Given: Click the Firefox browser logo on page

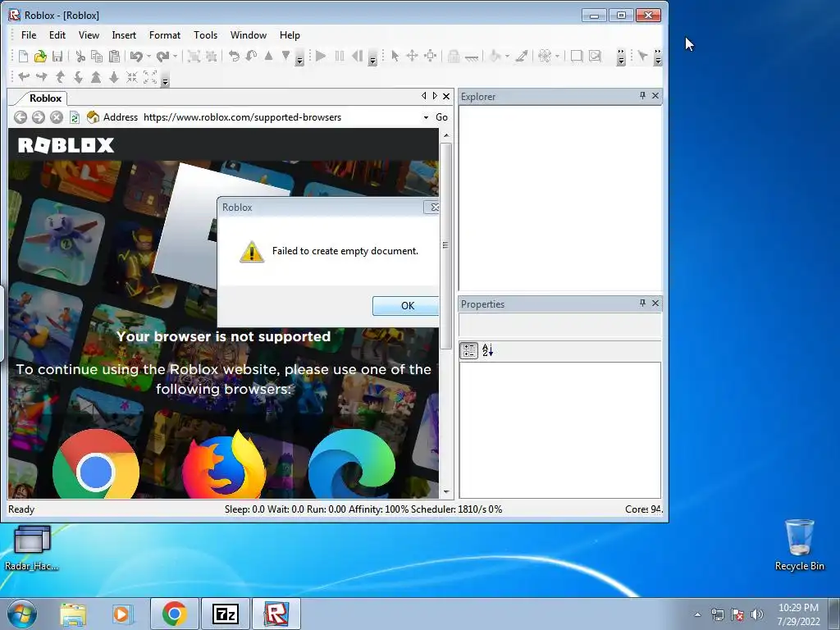Looking at the screenshot, I should tap(225, 465).
